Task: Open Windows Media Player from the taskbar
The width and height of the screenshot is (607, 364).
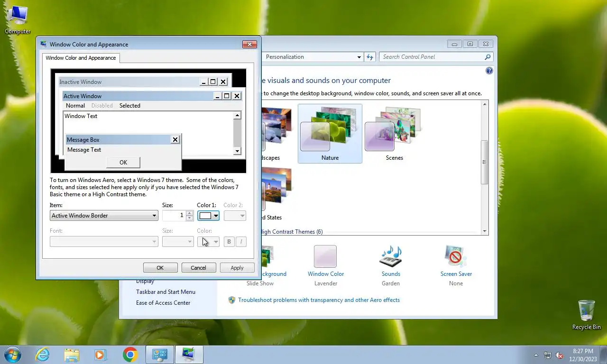Action: coord(101,355)
